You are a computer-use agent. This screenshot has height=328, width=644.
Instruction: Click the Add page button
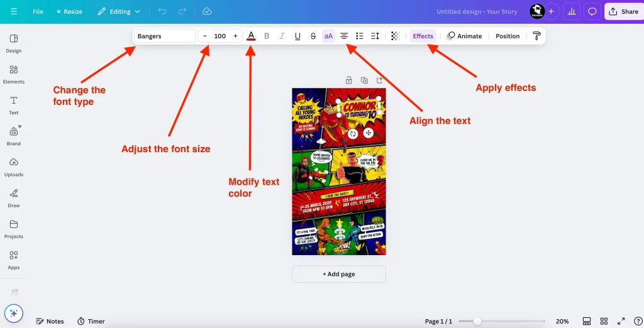[339, 274]
